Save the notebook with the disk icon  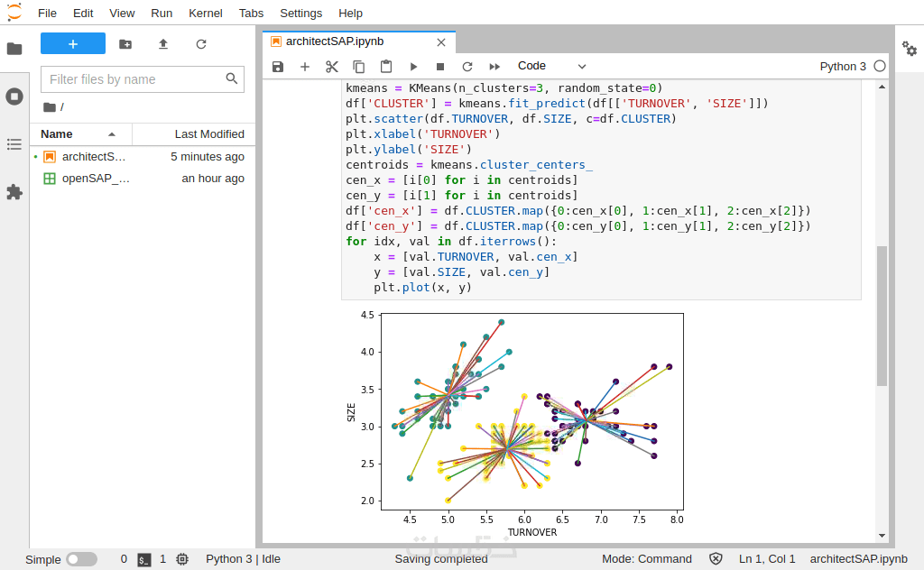click(278, 67)
